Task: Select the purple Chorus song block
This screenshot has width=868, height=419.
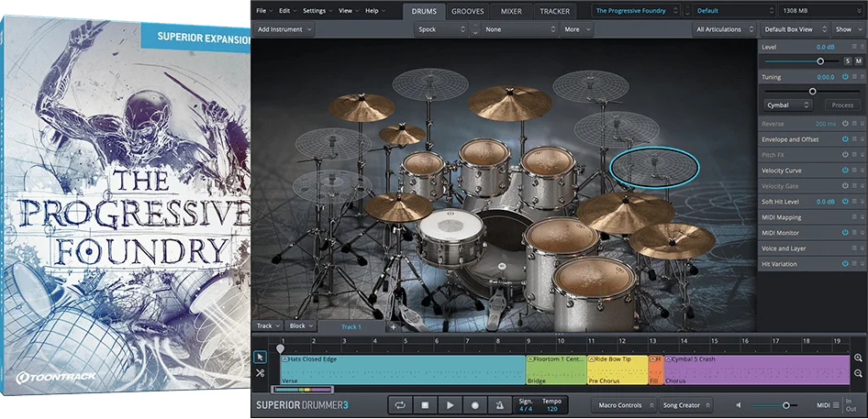Action: 757,369
